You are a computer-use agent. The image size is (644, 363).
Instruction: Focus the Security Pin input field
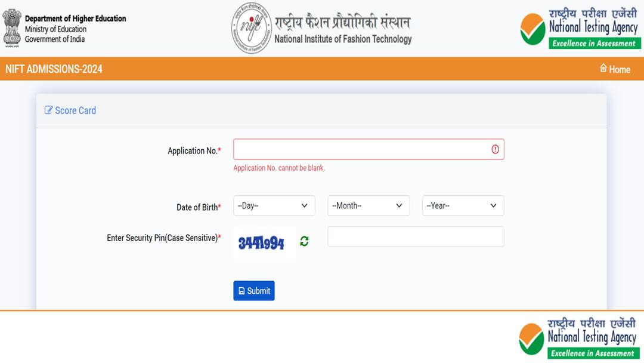[416, 236]
